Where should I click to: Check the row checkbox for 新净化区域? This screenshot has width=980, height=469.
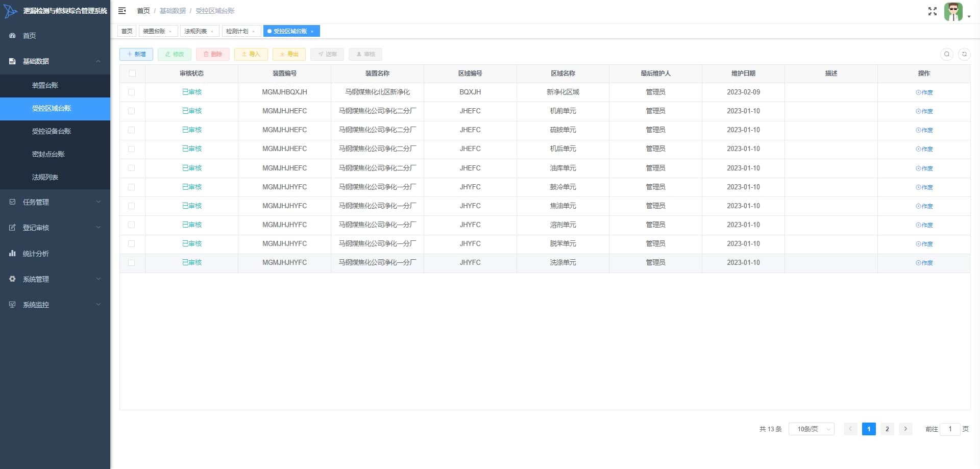pyautogui.click(x=132, y=92)
